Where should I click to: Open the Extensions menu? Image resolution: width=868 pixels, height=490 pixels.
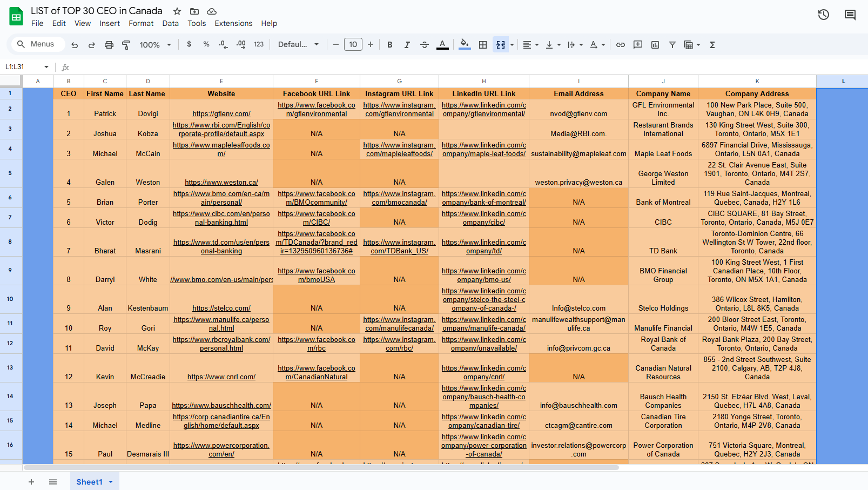tap(233, 23)
